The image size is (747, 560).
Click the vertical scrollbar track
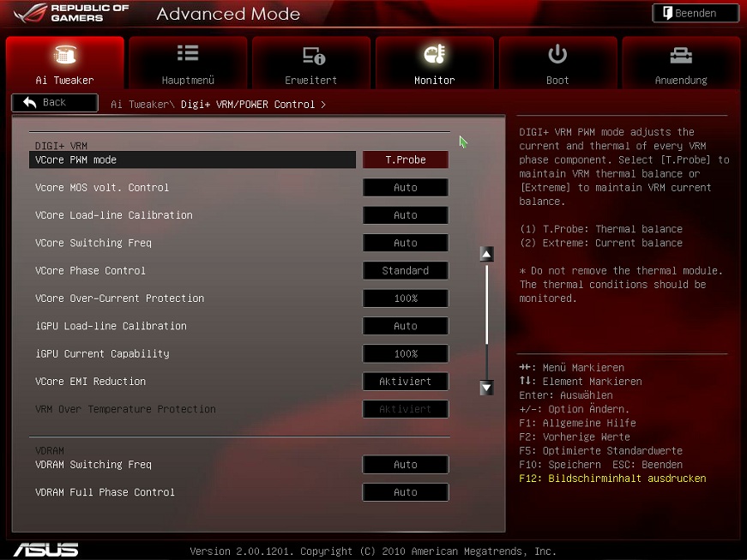(x=486, y=321)
